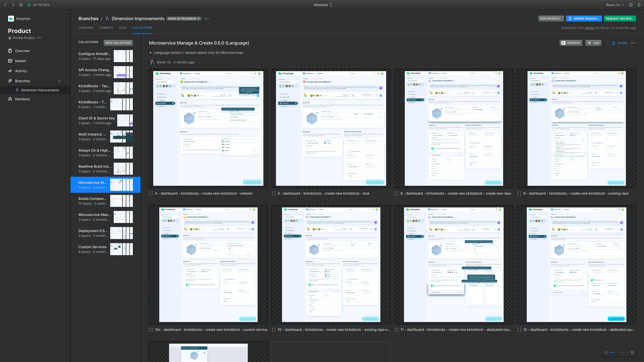Switch to the Files tab

122,28
